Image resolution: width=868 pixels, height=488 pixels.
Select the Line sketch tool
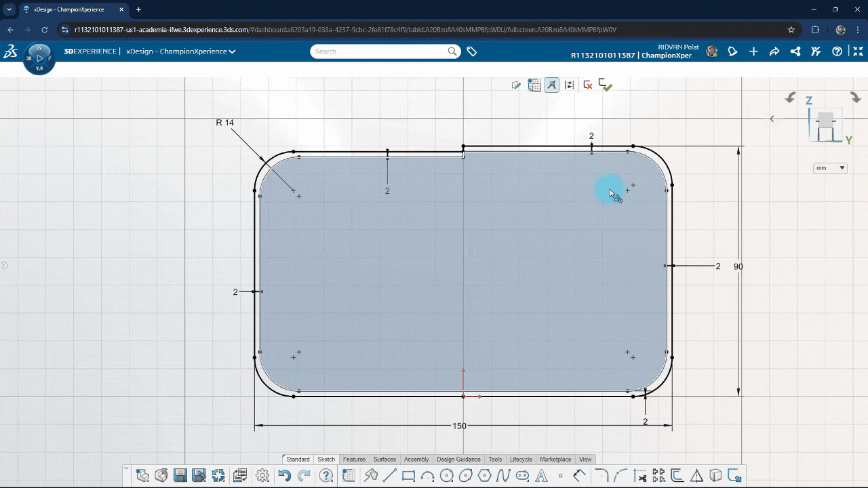390,475
